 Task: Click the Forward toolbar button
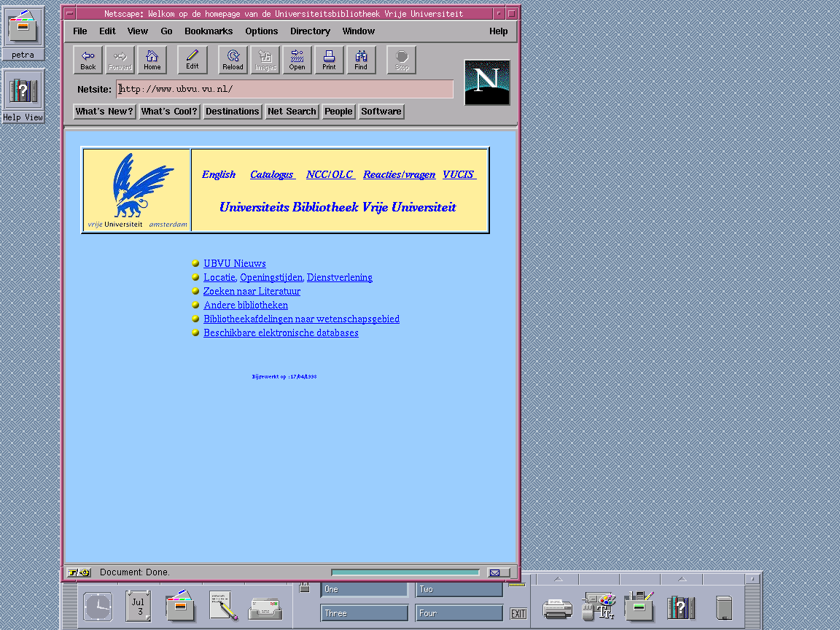pyautogui.click(x=120, y=60)
